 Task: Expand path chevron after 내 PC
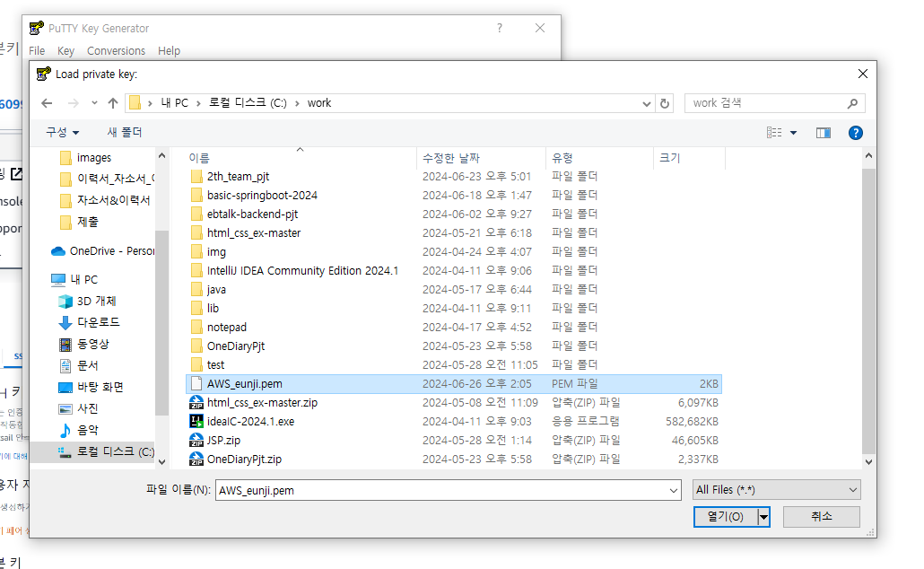click(198, 103)
